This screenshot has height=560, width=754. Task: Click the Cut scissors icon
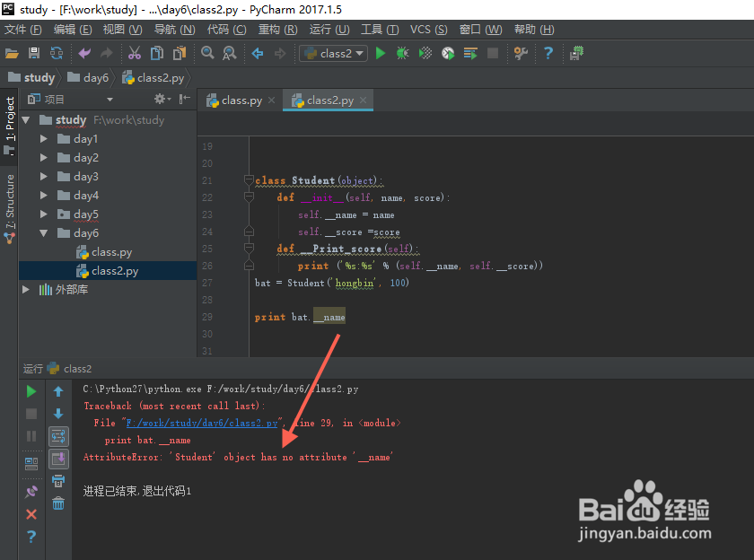point(135,53)
